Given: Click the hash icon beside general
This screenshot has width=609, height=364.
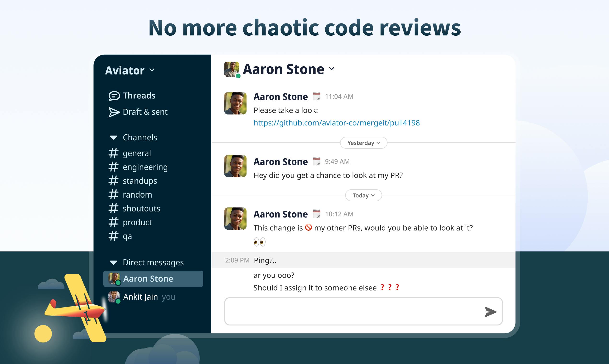Looking at the screenshot, I should click(113, 153).
